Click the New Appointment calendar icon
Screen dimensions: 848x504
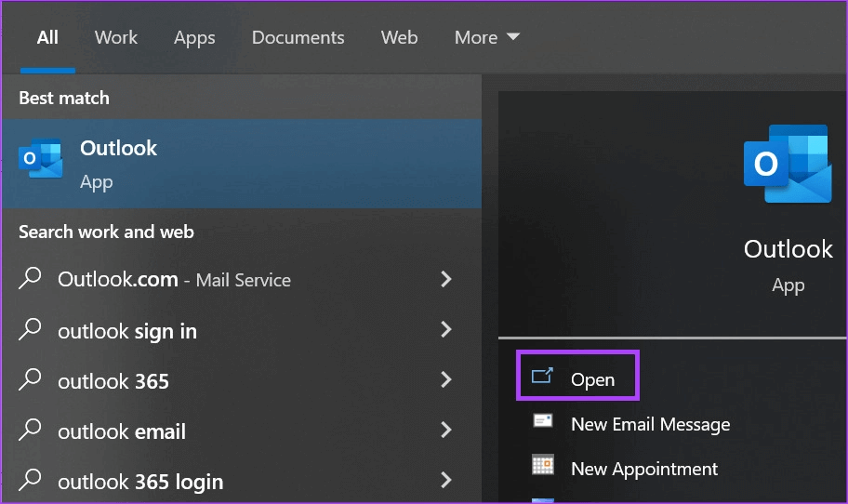[543, 465]
